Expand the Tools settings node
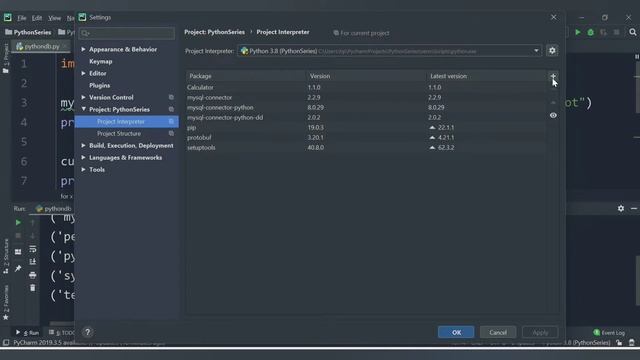 point(83,169)
